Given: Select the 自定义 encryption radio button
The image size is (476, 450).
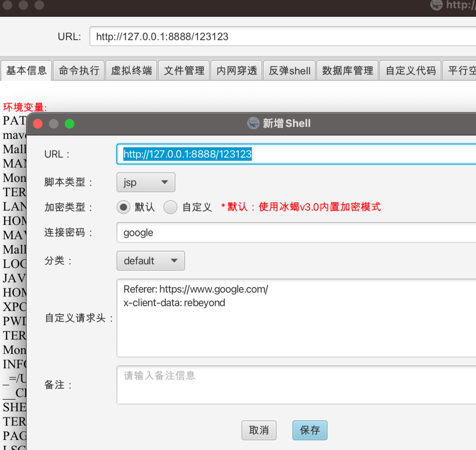Looking at the screenshot, I should coord(170,207).
